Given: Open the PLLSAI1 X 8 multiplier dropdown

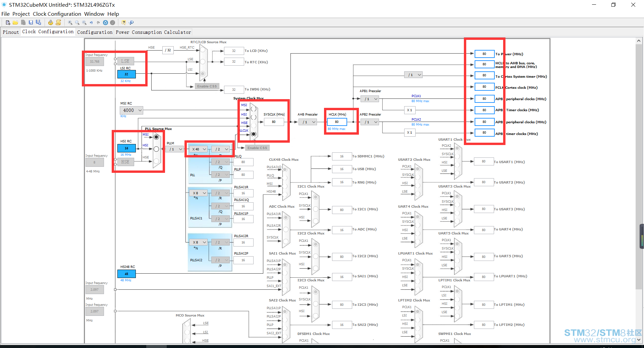Looking at the screenshot, I should 198,193.
